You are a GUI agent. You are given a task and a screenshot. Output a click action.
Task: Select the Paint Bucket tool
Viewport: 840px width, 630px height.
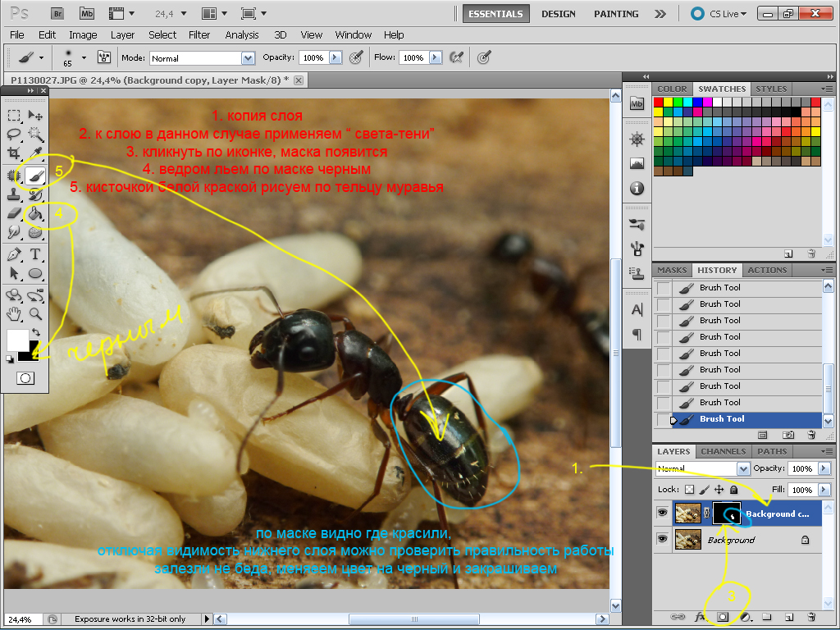[35, 214]
